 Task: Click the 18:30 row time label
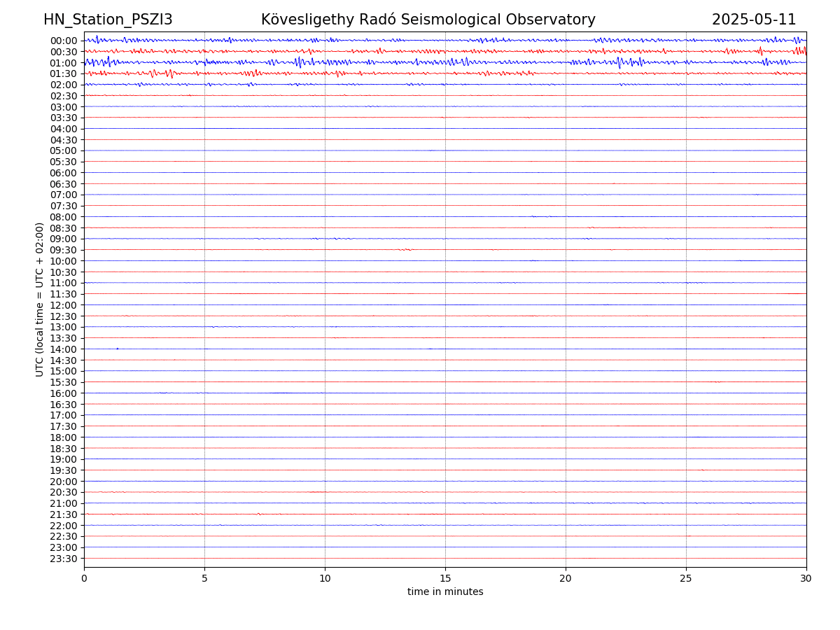64,448
